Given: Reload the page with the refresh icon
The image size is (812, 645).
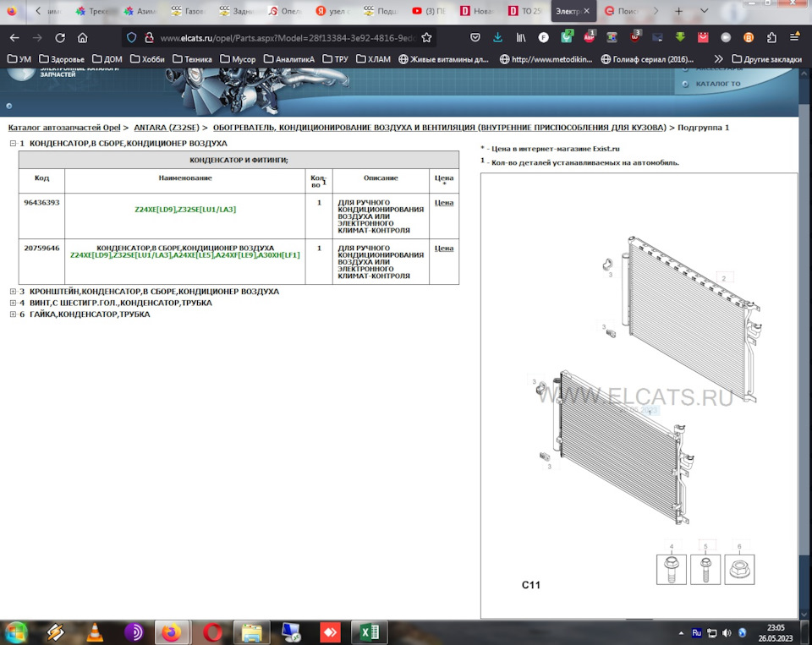Looking at the screenshot, I should click(x=59, y=38).
